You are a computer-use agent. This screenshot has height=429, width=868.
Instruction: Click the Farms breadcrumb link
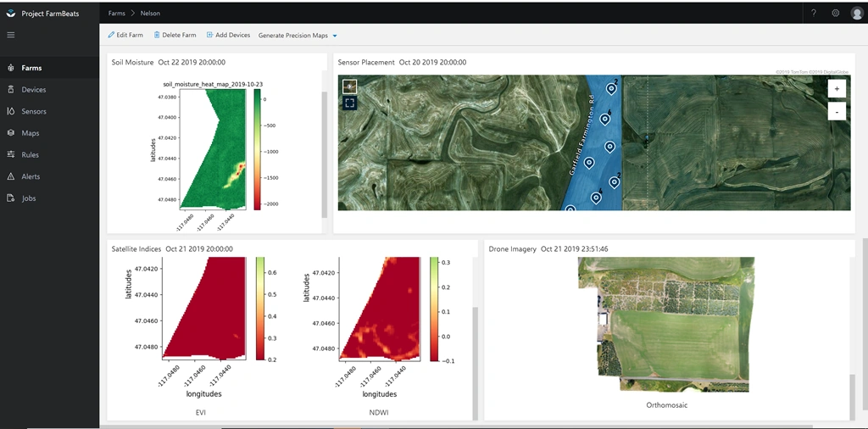point(116,14)
